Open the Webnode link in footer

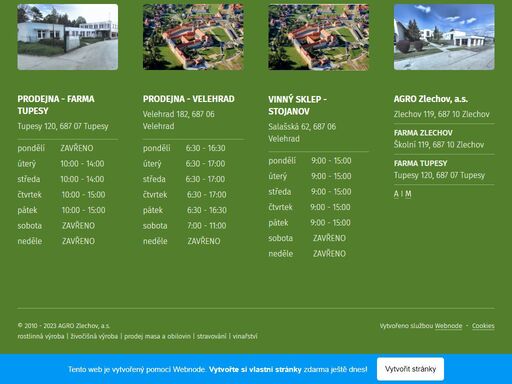(x=448, y=326)
